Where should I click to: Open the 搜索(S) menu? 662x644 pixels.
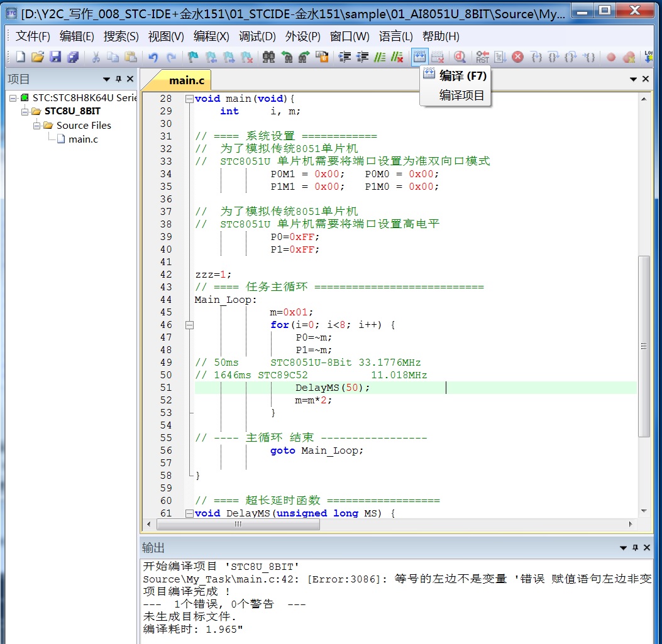(x=121, y=36)
